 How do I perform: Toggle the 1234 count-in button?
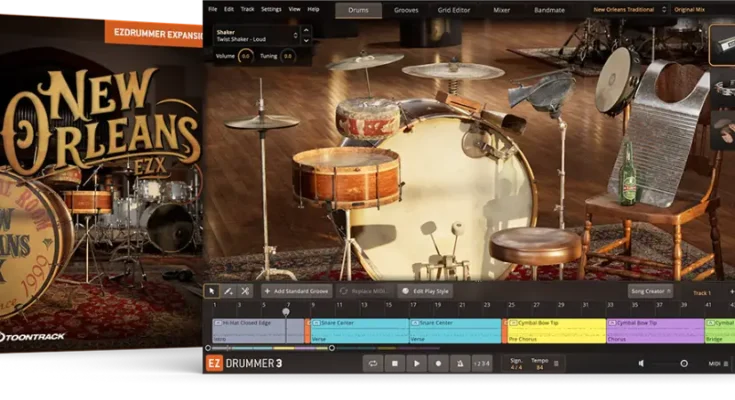tap(482, 364)
